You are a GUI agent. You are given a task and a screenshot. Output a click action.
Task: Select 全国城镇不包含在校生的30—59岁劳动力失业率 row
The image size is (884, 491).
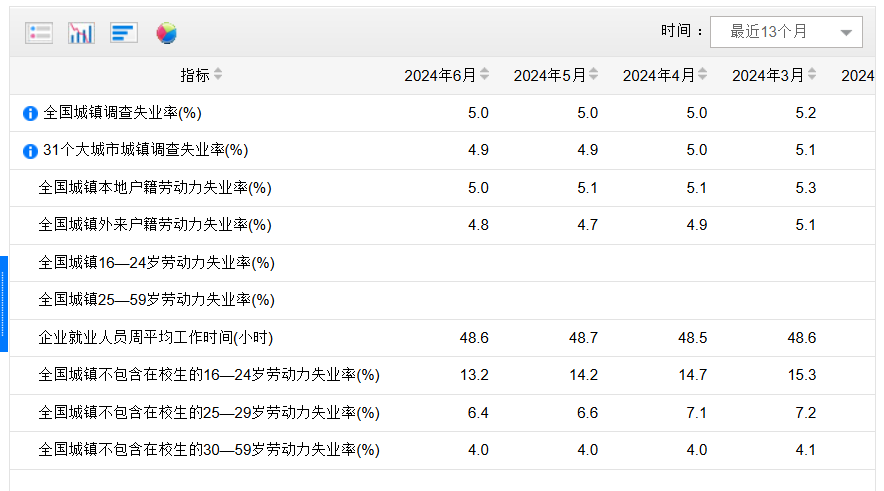pyautogui.click(x=209, y=450)
